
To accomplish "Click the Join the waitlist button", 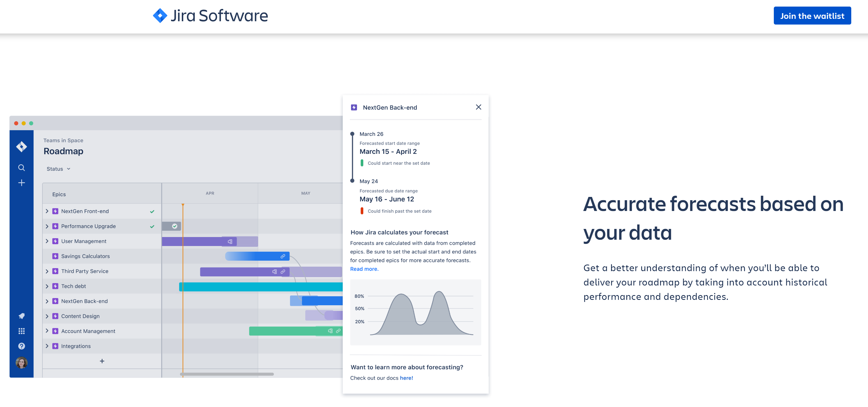I will pyautogui.click(x=812, y=16).
